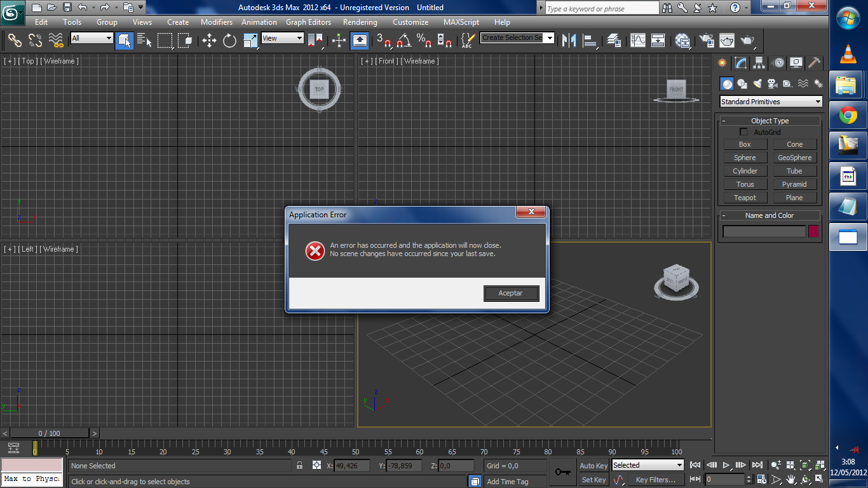Select the Cameras category icon
This screenshot has width=868, height=488.
click(772, 84)
